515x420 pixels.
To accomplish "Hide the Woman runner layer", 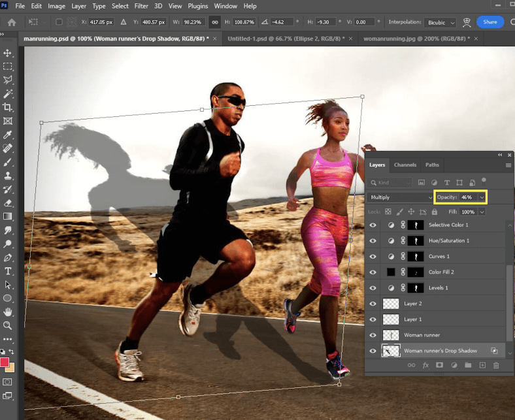I will coord(373,335).
